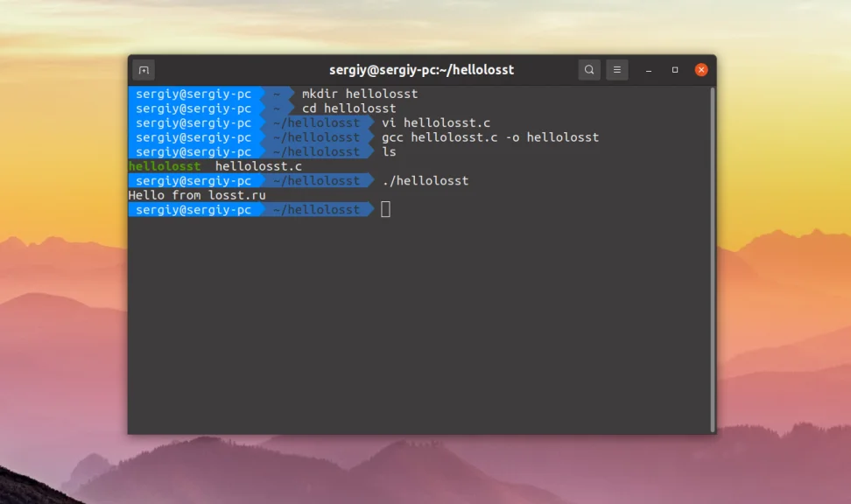Image resolution: width=851 pixels, height=504 pixels.
Task: Click the terminal's vertical scrollbar
Action: click(713, 259)
